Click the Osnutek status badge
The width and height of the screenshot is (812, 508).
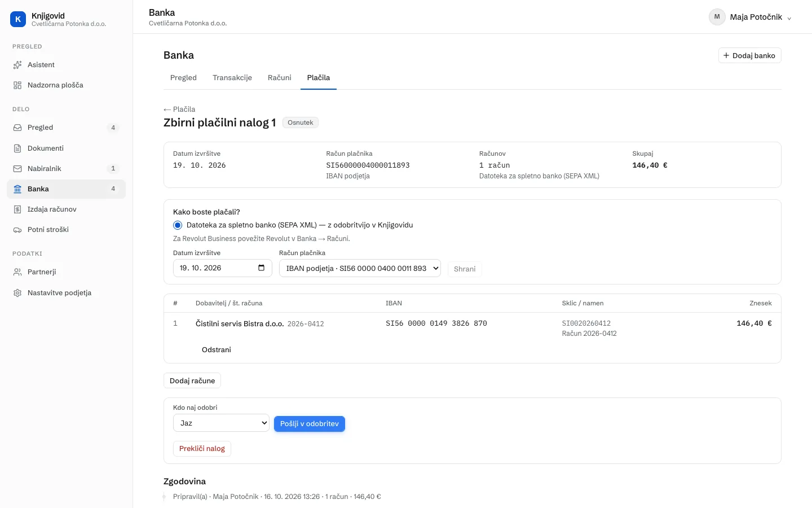301,122
